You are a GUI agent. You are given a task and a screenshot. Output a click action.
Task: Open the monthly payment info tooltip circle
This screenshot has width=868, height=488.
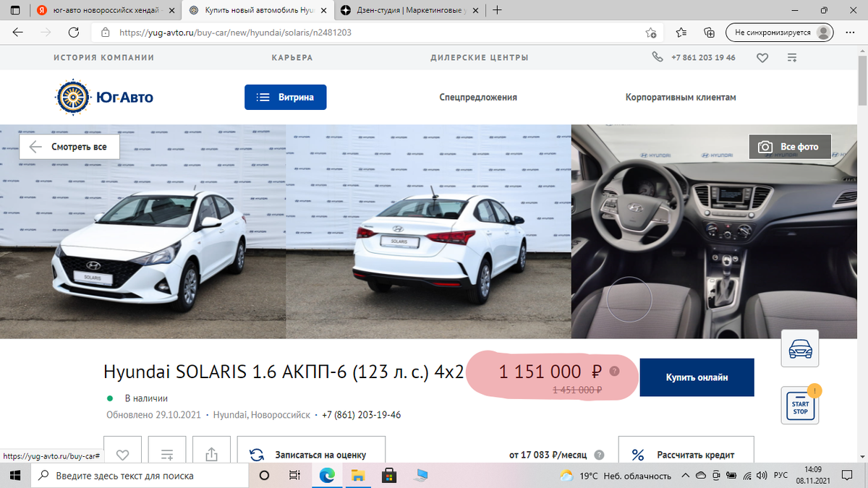[x=598, y=455]
